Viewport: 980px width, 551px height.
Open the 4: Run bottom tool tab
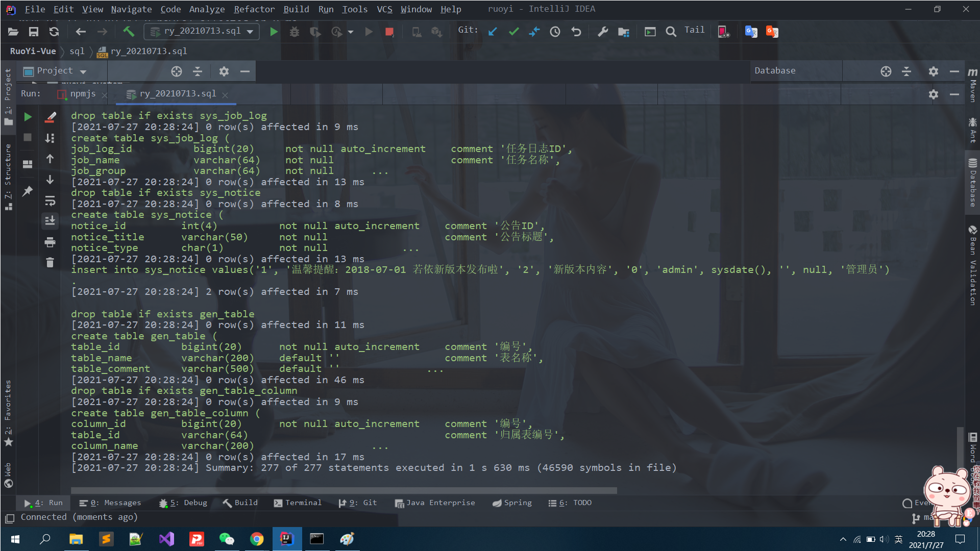coord(44,503)
